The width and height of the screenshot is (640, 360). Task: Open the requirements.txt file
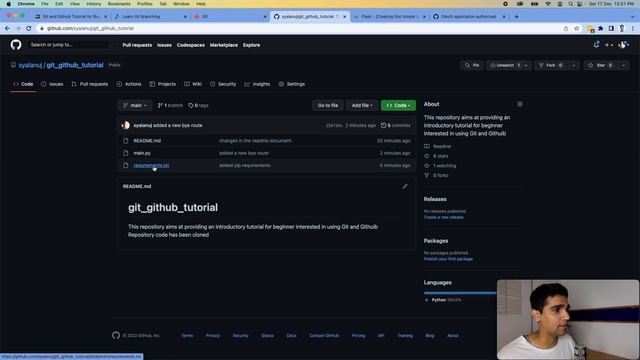(x=151, y=165)
